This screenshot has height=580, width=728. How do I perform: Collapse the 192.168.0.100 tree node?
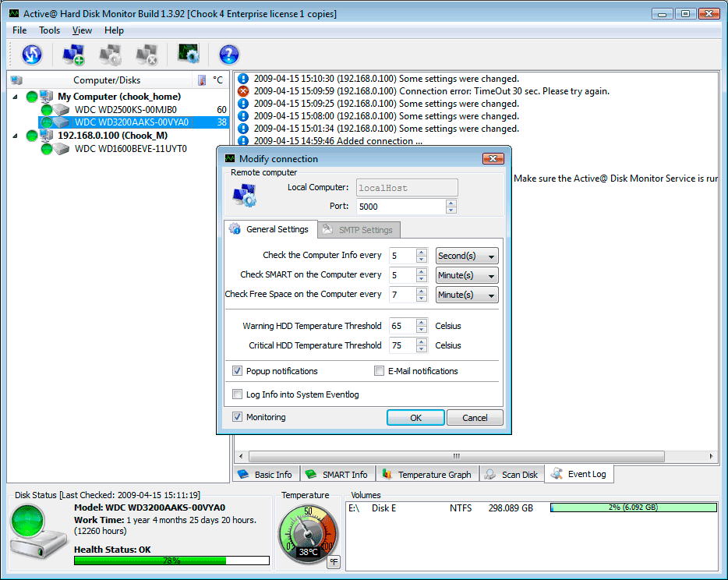click(15, 136)
